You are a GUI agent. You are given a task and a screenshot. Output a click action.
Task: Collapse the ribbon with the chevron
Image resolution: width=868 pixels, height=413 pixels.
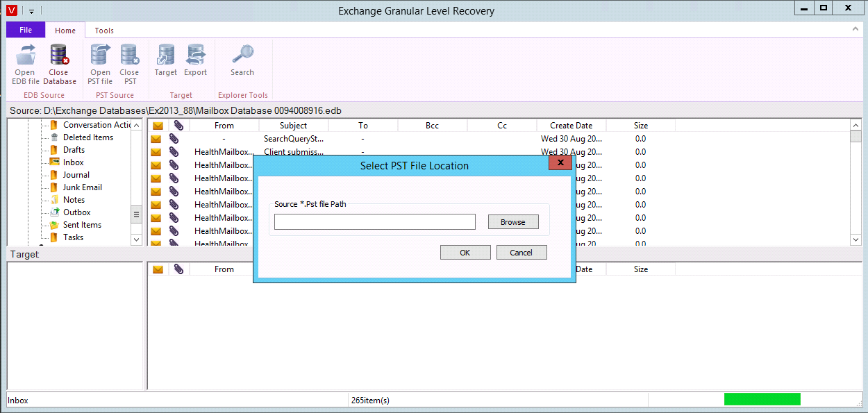856,30
